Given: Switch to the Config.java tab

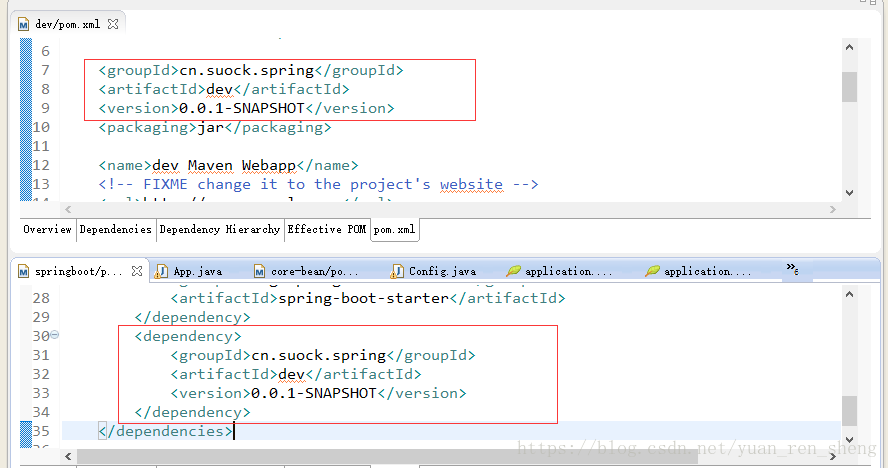Looking at the screenshot, I should click(x=442, y=271).
